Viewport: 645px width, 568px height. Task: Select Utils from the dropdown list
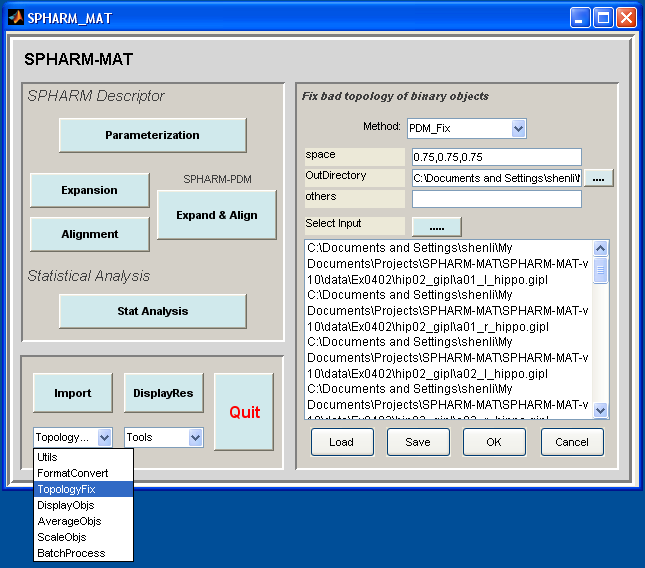83,457
